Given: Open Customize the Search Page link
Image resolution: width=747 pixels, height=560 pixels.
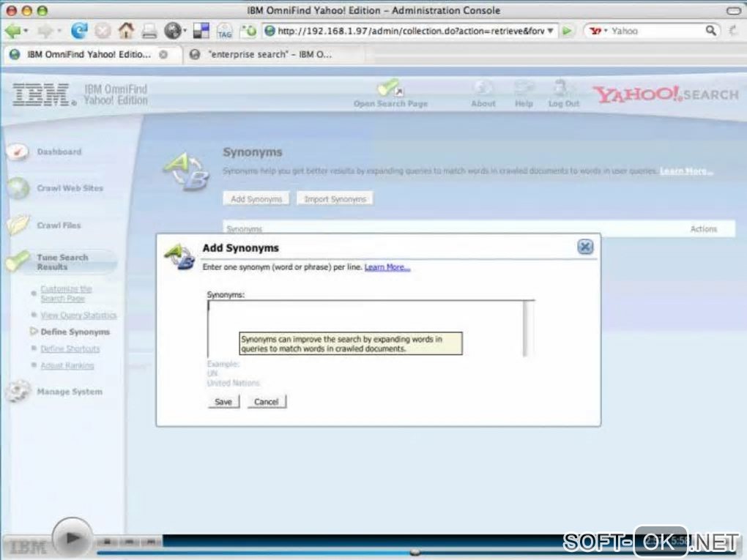Looking at the screenshot, I should pos(66,294).
